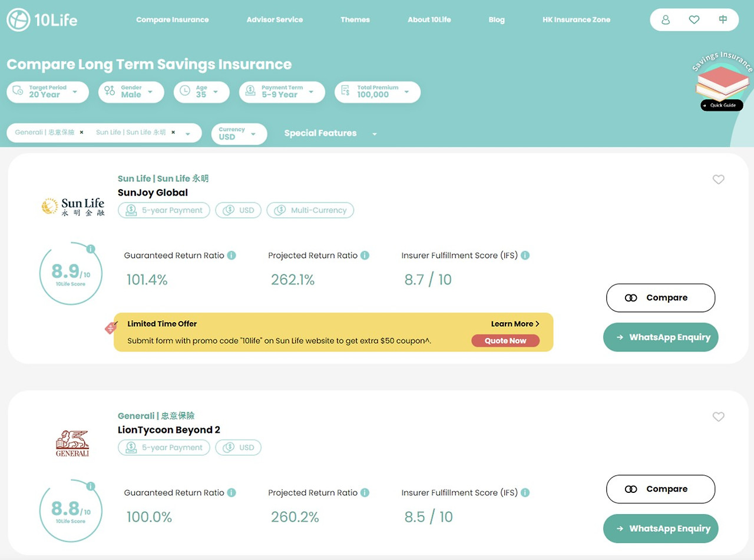Open About 10Life menu
This screenshot has width=754, height=560.
click(x=429, y=19)
